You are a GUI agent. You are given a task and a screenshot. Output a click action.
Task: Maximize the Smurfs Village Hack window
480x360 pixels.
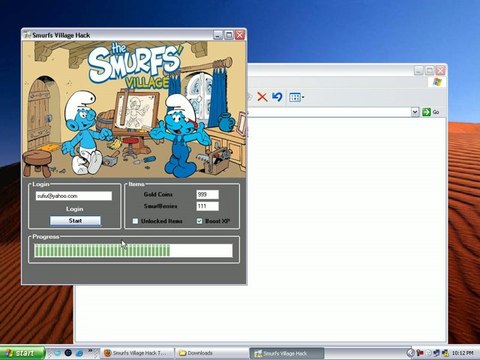tap(229, 35)
